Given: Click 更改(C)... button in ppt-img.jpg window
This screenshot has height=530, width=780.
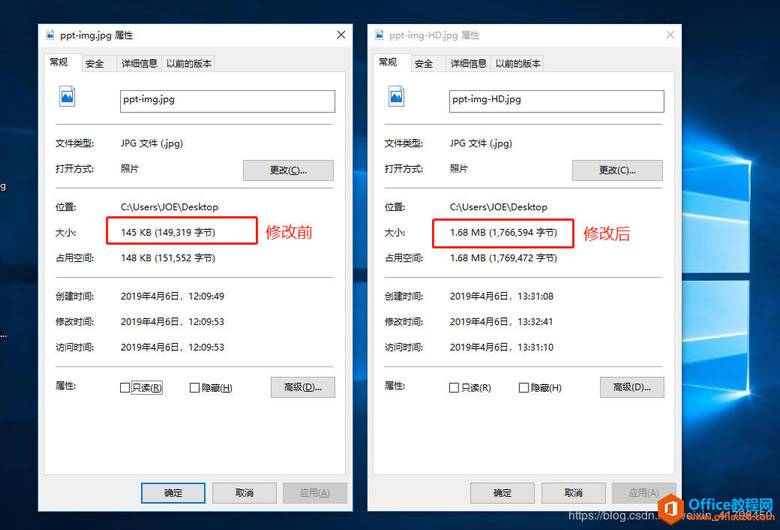Looking at the screenshot, I should tap(288, 170).
